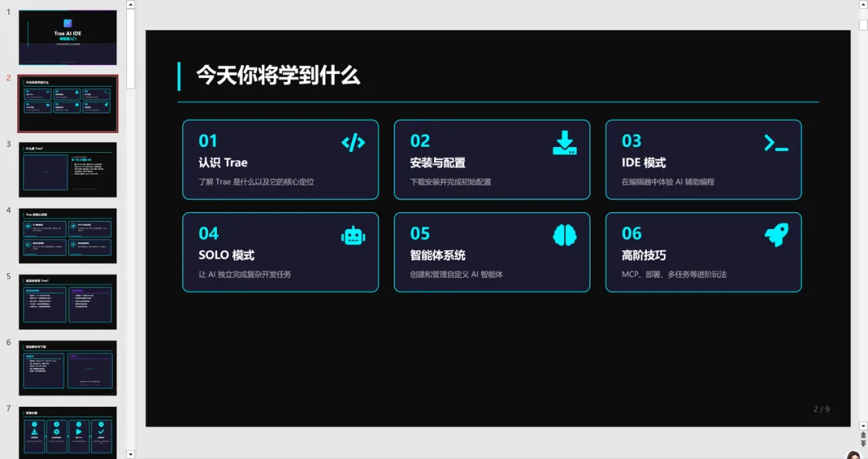This screenshot has width=868, height=459.
Task: Click the number 06 on the sixth card
Action: coord(632,234)
